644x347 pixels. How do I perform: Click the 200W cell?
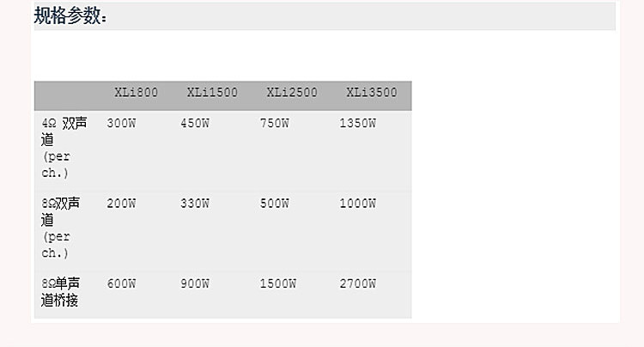tap(121, 204)
